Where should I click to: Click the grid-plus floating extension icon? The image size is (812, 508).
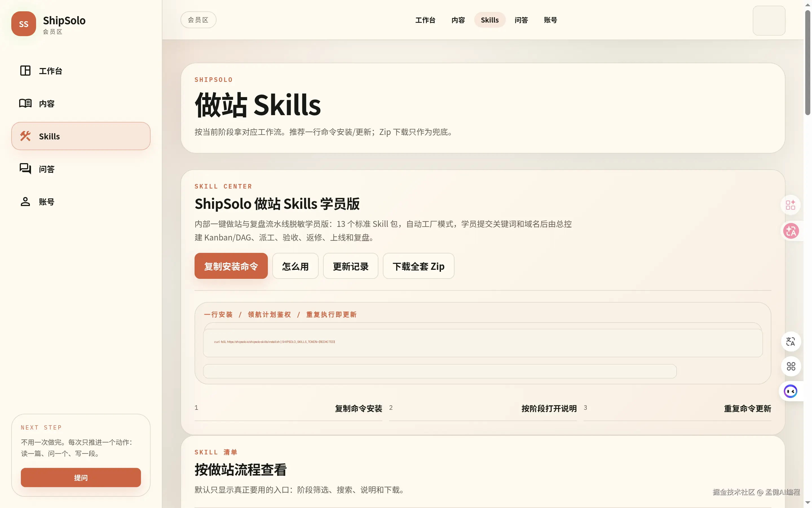tap(790, 205)
